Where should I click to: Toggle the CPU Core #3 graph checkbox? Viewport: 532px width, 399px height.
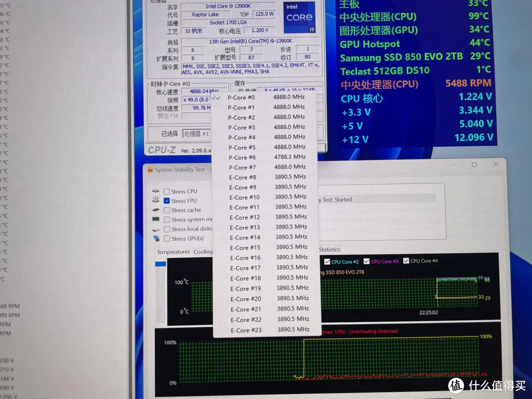[366, 261]
